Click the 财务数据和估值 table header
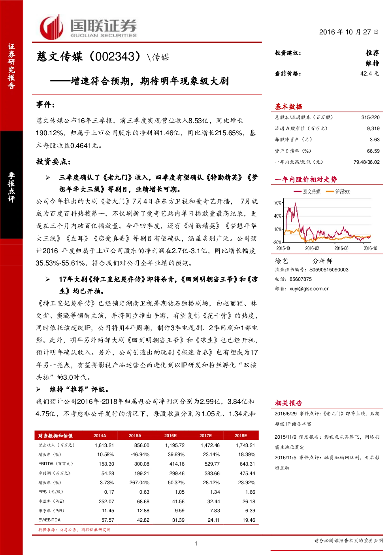Image resolution: width=392 pixels, height=555 pixels. [x=55, y=436]
